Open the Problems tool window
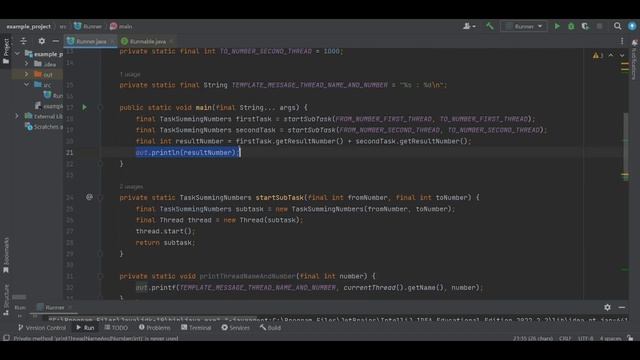The width and height of the screenshot is (640, 360). 154,327
